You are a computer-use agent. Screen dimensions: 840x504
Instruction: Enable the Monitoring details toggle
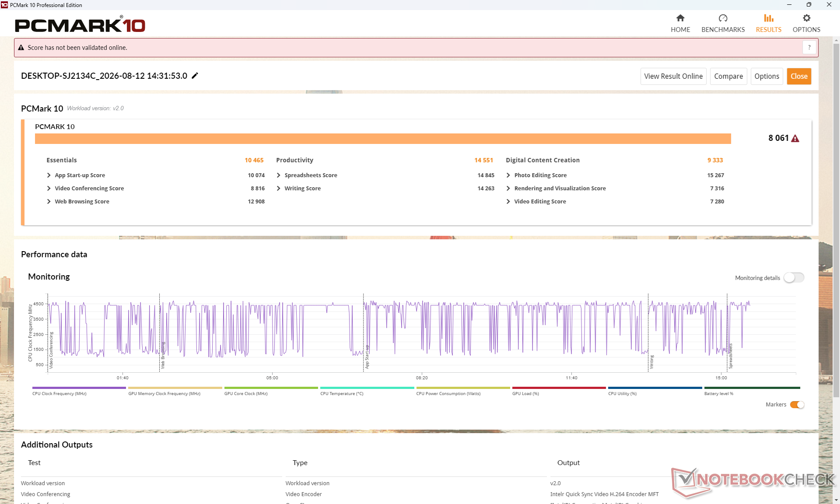tap(794, 278)
